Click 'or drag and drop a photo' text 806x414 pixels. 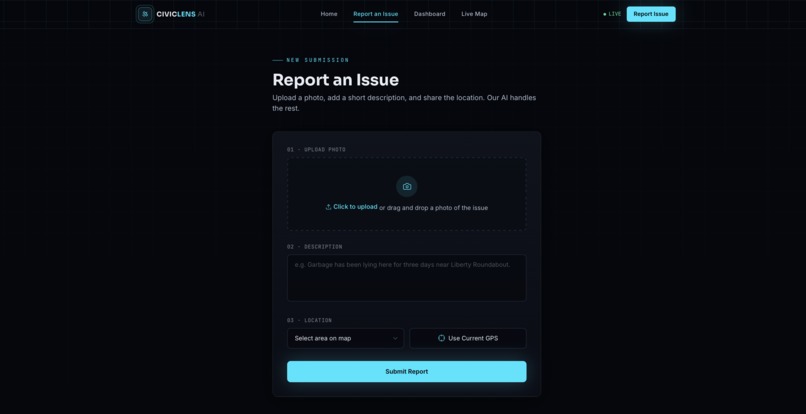coord(434,208)
